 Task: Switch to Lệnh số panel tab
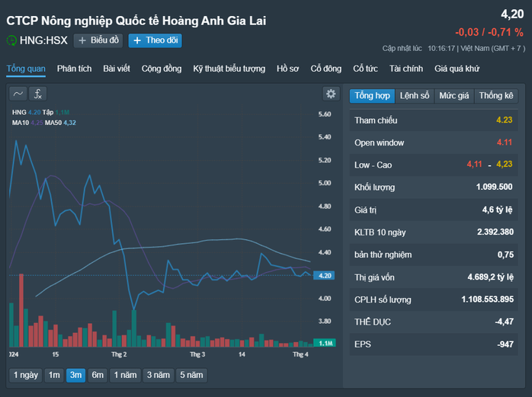(x=415, y=96)
